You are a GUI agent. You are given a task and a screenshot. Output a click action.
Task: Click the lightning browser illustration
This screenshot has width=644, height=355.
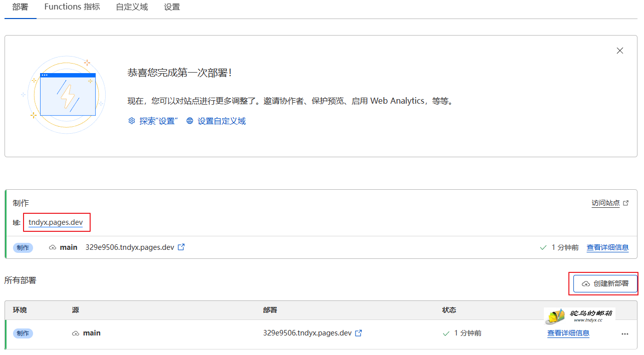(67, 95)
